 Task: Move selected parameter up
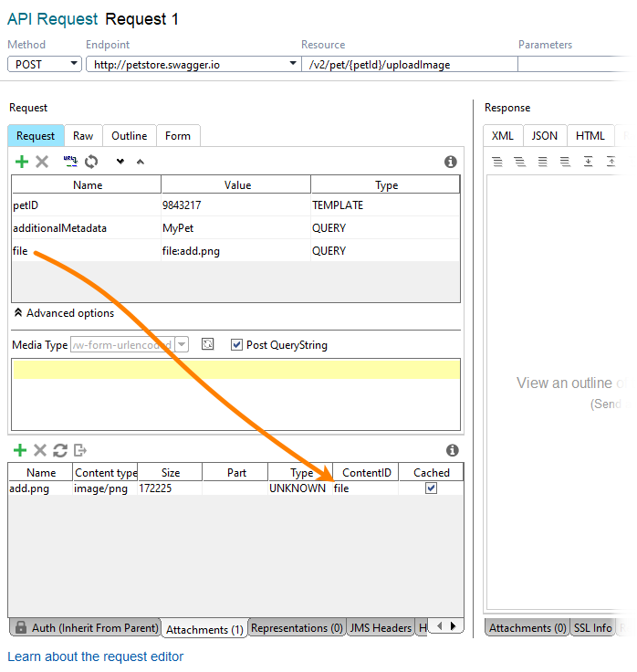pos(141,162)
